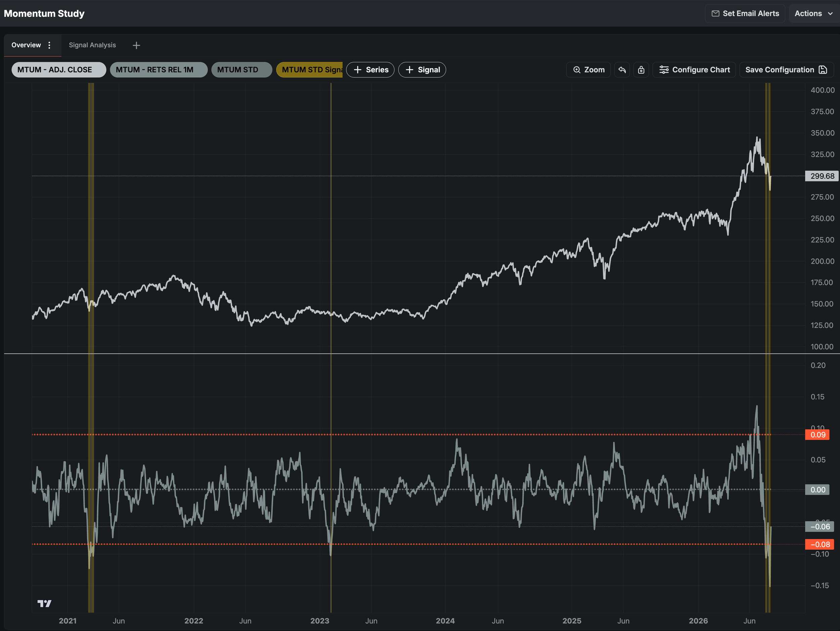Viewport: 840px width, 631px height.
Task: Click the TradingView logo on the chart
Action: coord(44,603)
